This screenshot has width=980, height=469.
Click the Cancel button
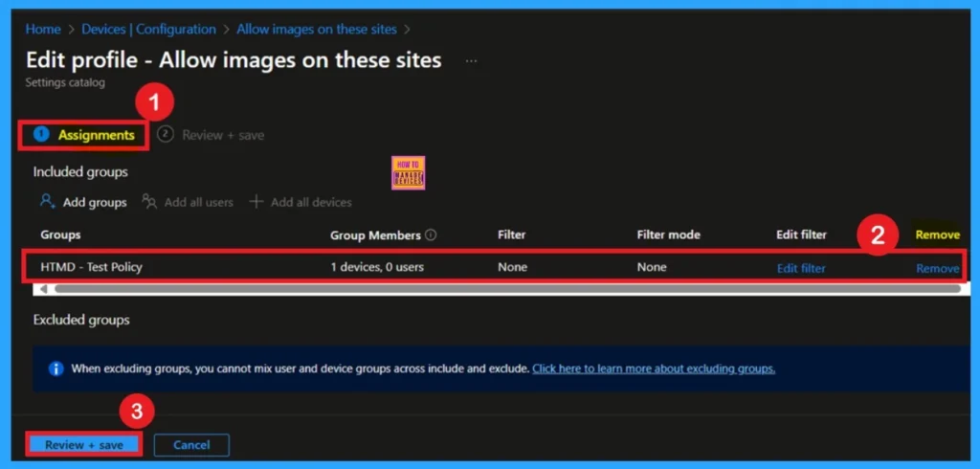pos(191,445)
